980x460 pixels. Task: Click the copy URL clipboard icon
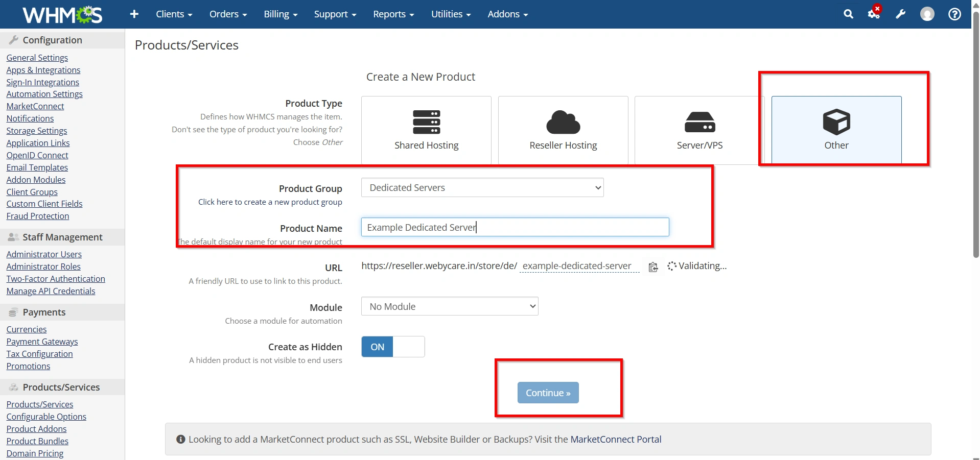(653, 267)
